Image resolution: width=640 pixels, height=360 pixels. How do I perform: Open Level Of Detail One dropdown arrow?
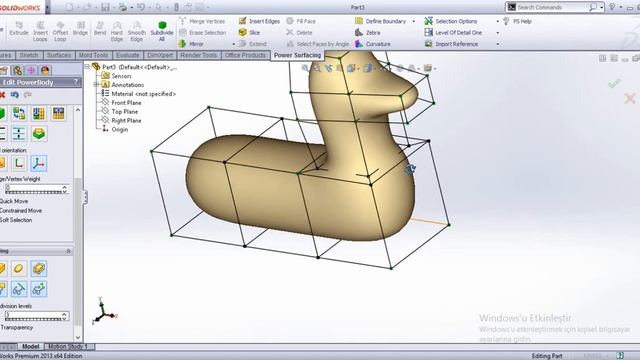(498, 32)
